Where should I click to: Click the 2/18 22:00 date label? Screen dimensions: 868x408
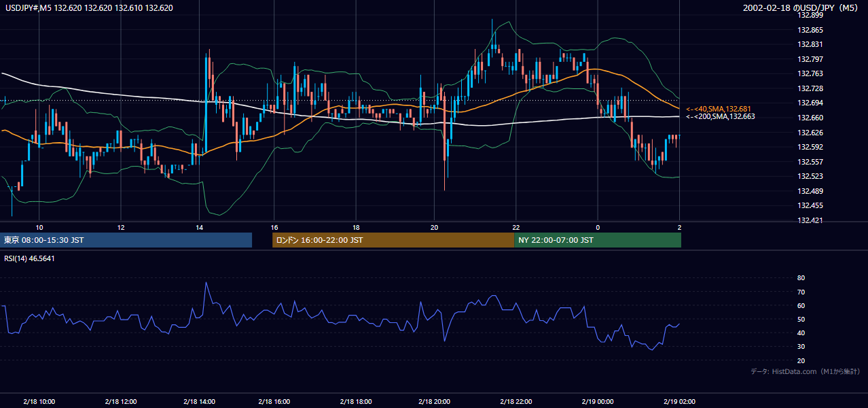coord(516,401)
